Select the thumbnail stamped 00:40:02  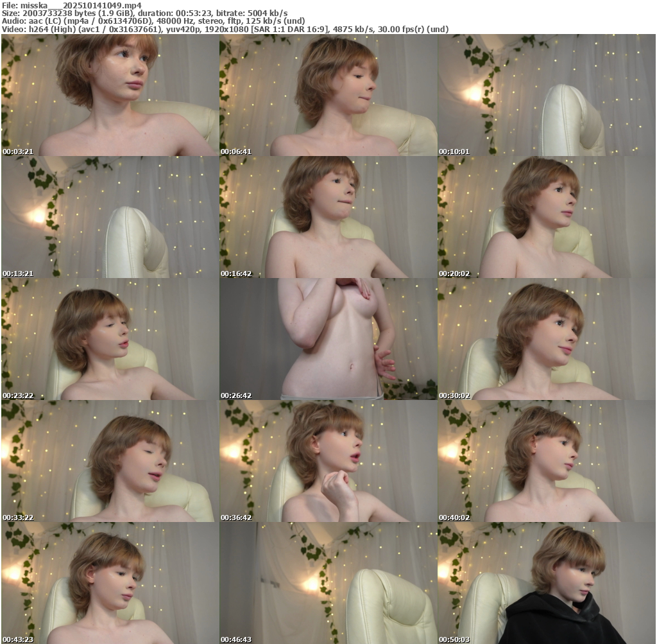click(x=547, y=461)
